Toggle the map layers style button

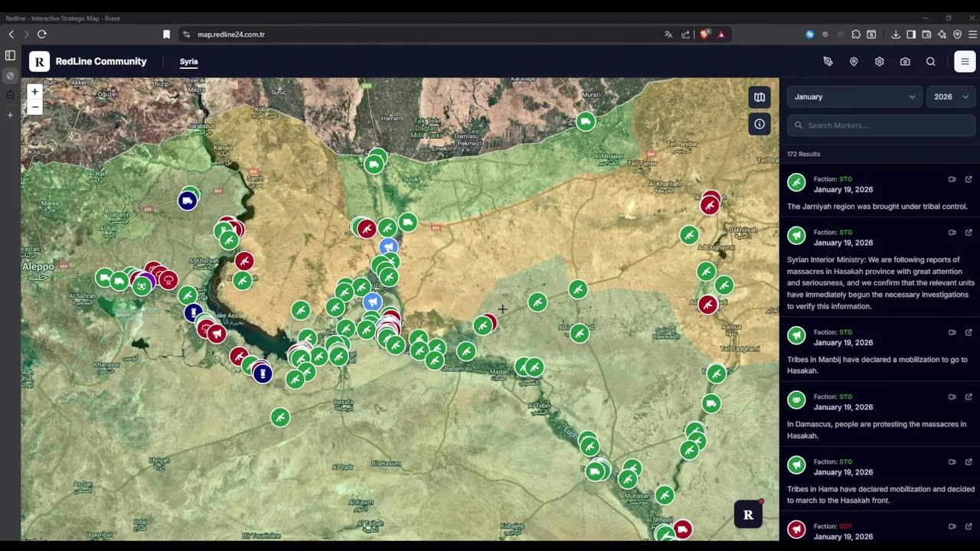point(759,97)
